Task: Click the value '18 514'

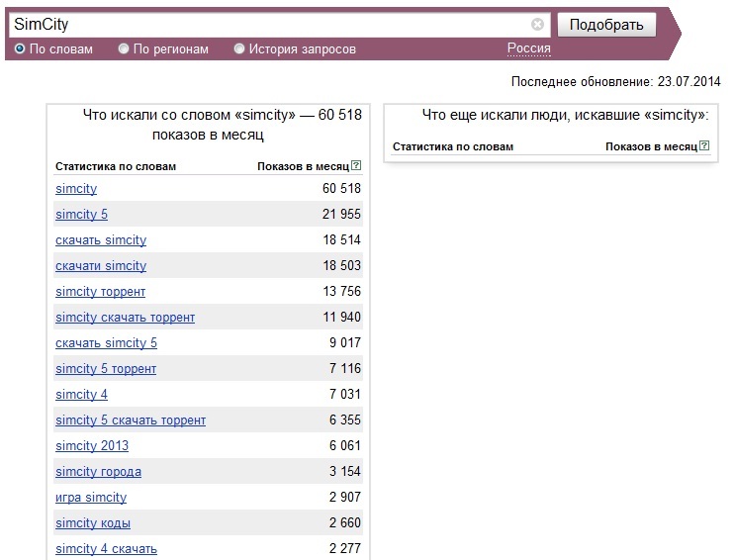Action: click(341, 240)
